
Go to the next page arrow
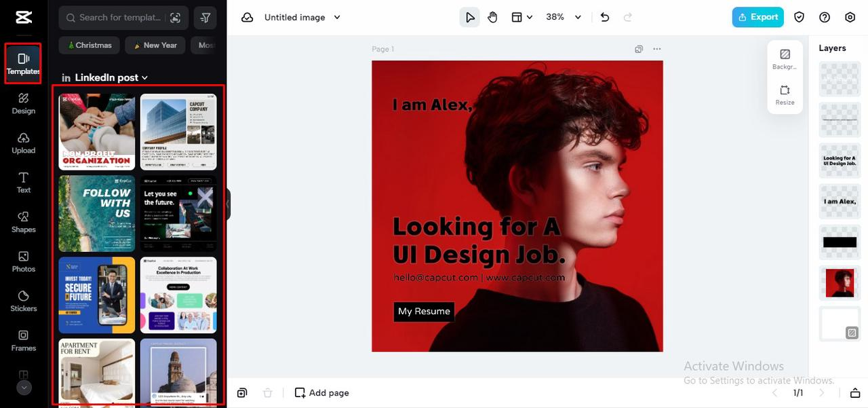click(x=821, y=392)
